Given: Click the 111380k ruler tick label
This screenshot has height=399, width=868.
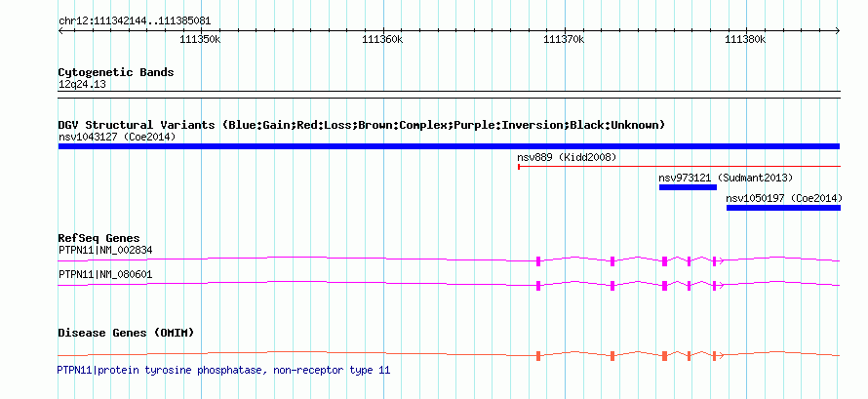Looking at the screenshot, I should 746,40.
